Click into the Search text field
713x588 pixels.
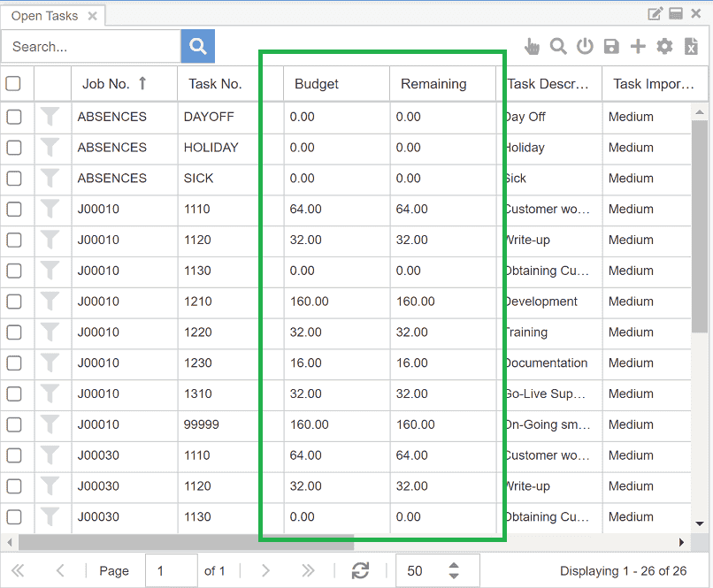click(x=91, y=46)
